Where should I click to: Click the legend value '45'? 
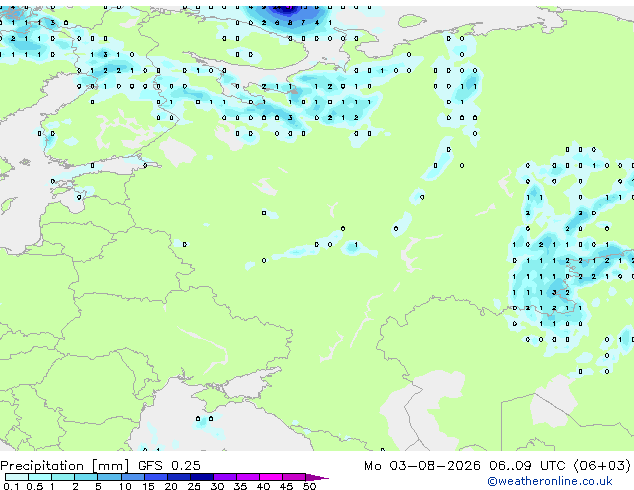(x=286, y=486)
